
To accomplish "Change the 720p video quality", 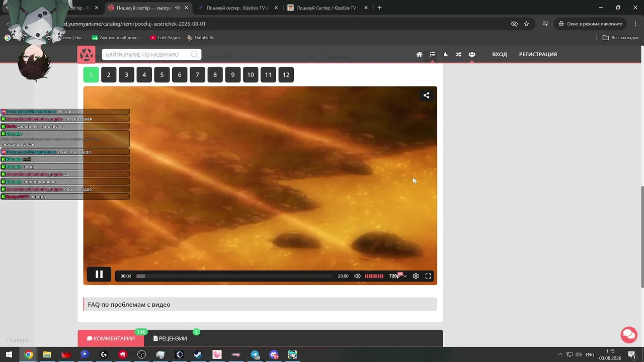I will point(397,276).
